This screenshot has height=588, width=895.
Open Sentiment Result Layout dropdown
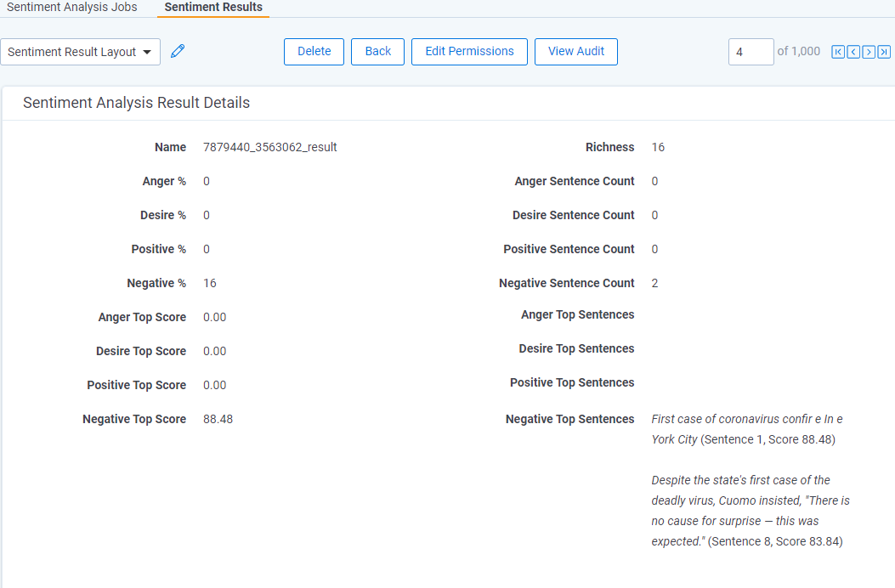80,52
